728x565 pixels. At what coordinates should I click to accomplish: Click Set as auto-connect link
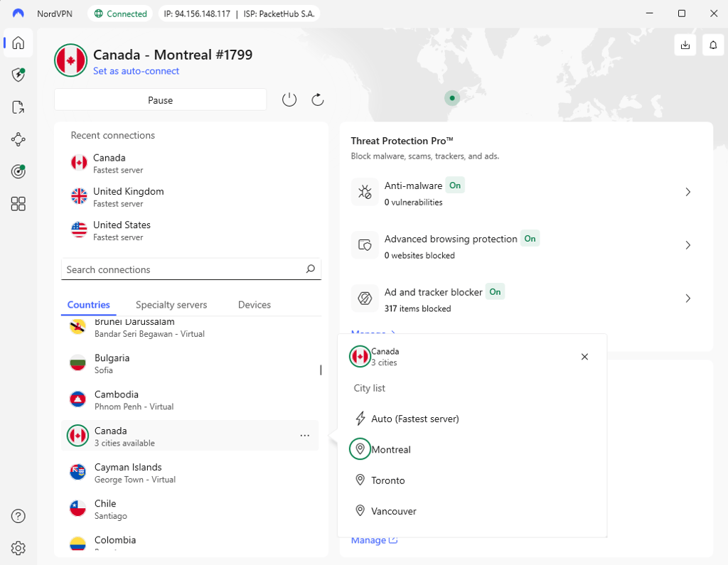pos(136,71)
